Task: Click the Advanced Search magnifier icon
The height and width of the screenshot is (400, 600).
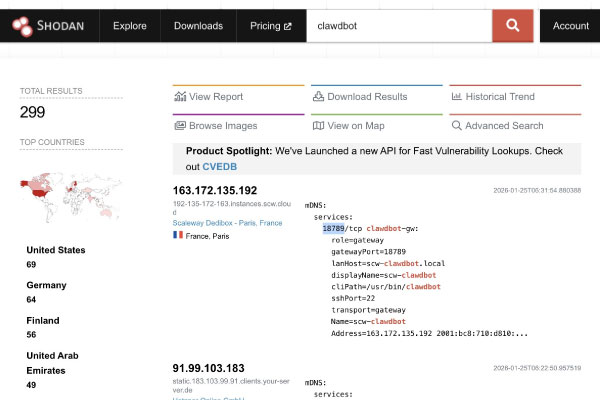Action: (x=457, y=126)
